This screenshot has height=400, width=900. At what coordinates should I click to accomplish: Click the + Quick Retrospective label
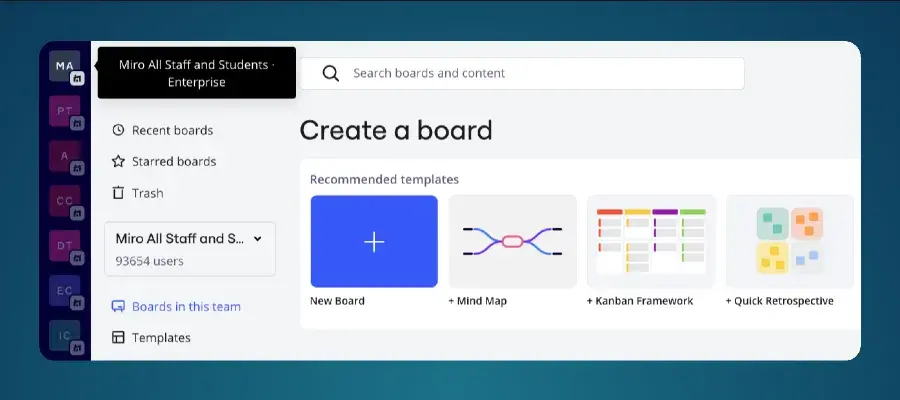point(779,301)
